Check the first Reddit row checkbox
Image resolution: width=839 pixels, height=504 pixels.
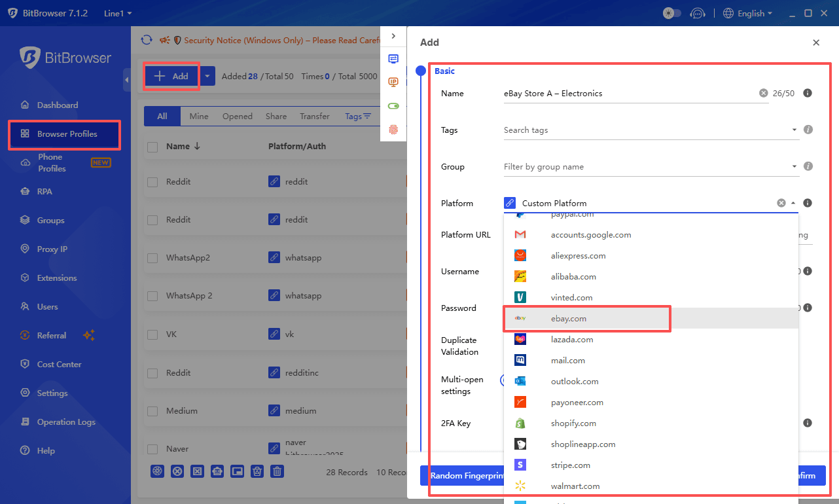(x=152, y=182)
